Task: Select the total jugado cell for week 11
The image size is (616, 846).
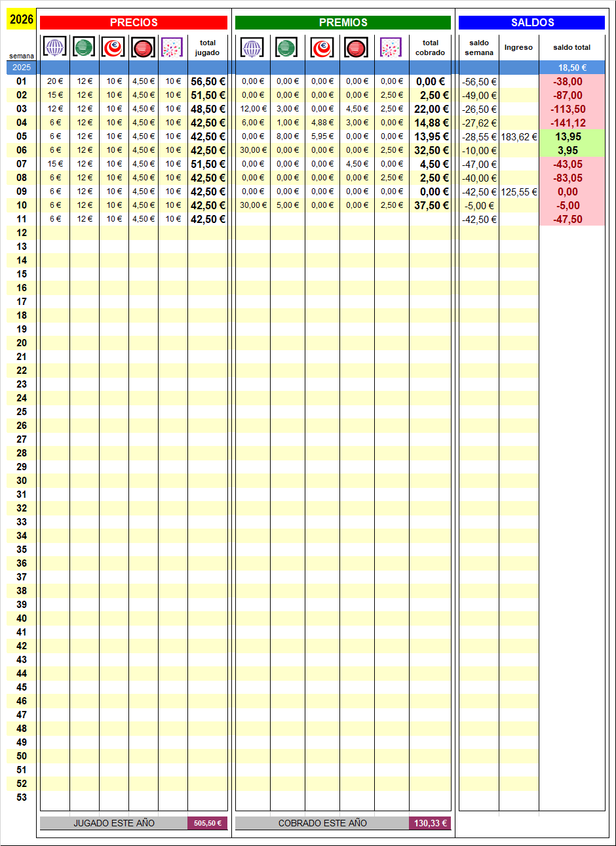Action: point(208,219)
